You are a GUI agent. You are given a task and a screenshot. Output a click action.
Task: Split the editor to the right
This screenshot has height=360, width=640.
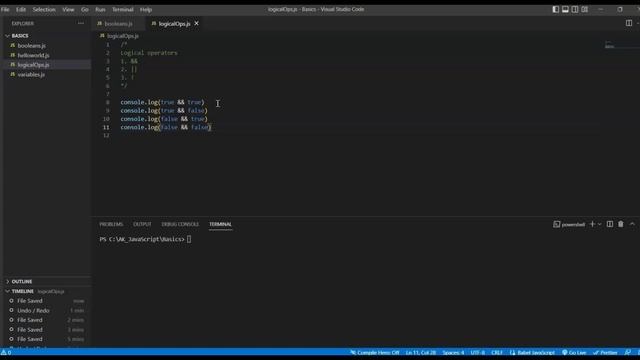click(x=629, y=23)
